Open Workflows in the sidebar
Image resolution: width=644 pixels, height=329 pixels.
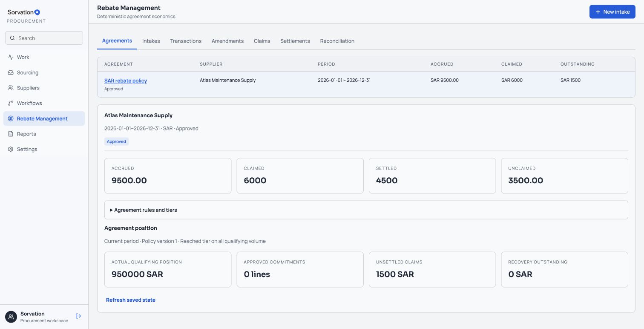(44, 103)
